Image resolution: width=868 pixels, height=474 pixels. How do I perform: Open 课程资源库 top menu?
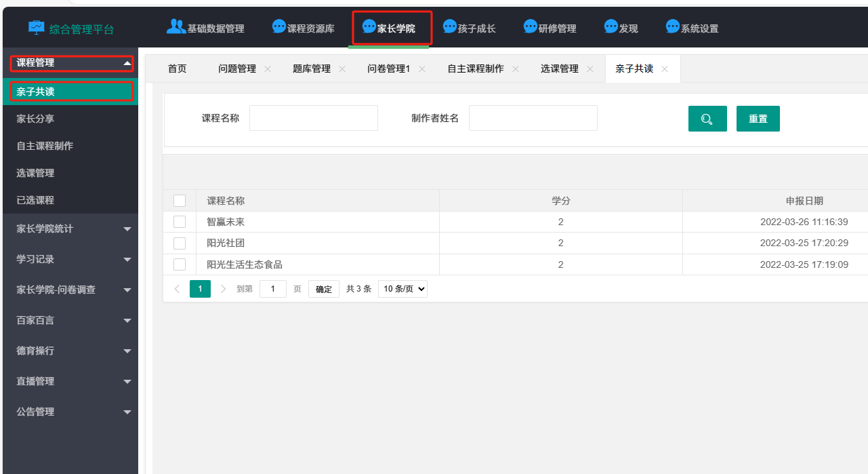click(304, 28)
